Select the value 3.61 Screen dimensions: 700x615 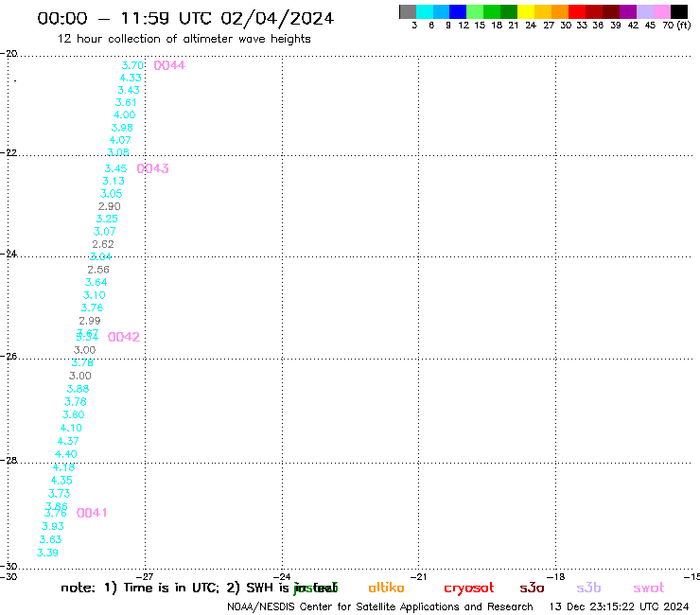[126, 103]
